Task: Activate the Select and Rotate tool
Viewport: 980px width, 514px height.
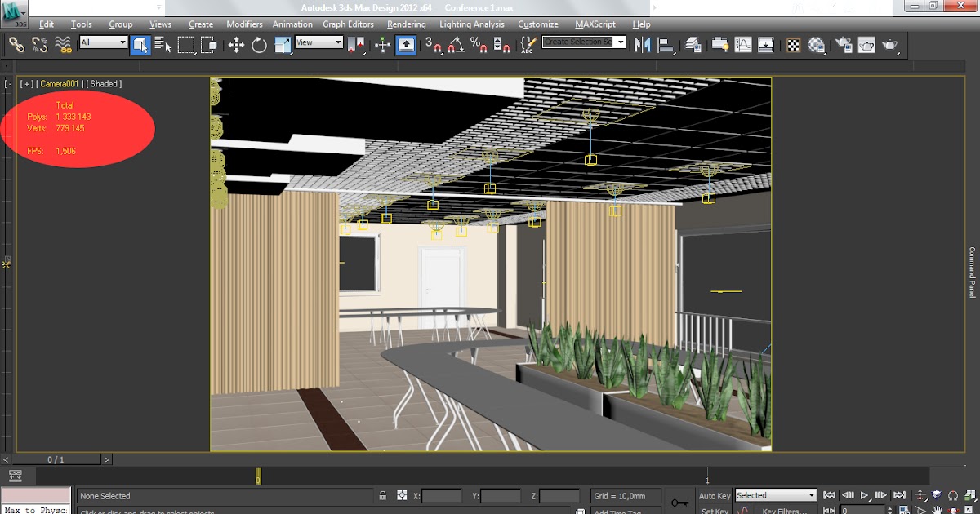Action: (x=259, y=45)
